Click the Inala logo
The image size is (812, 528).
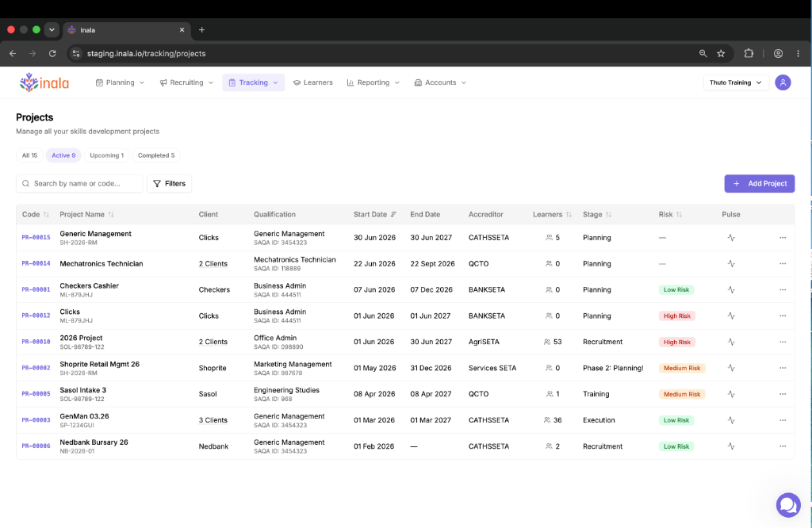tap(44, 82)
